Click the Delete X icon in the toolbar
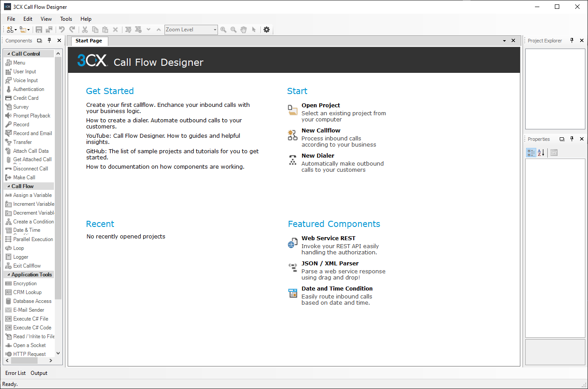 pyautogui.click(x=115, y=30)
